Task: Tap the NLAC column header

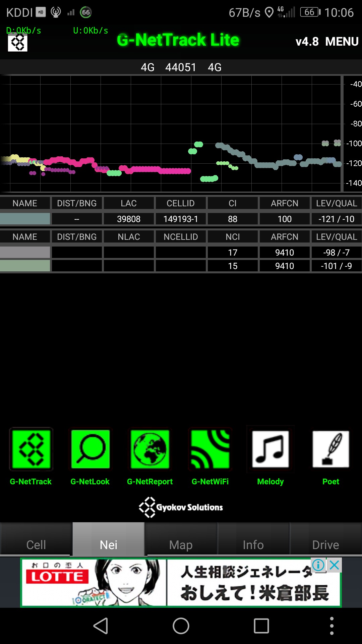Action: pos(129,237)
